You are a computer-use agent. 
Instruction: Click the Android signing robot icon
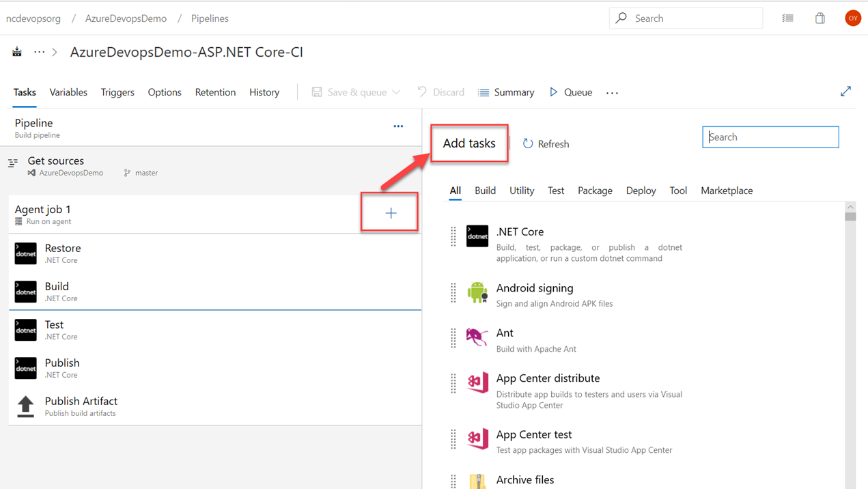tap(477, 292)
